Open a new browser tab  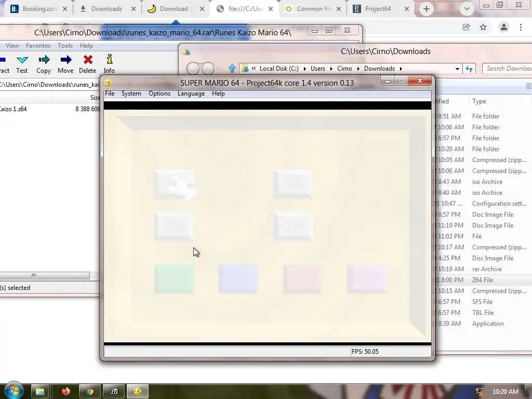pyautogui.click(x=427, y=9)
